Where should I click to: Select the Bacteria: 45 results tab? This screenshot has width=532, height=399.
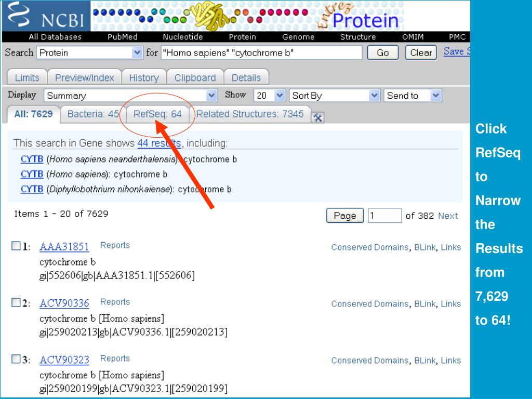[93, 114]
